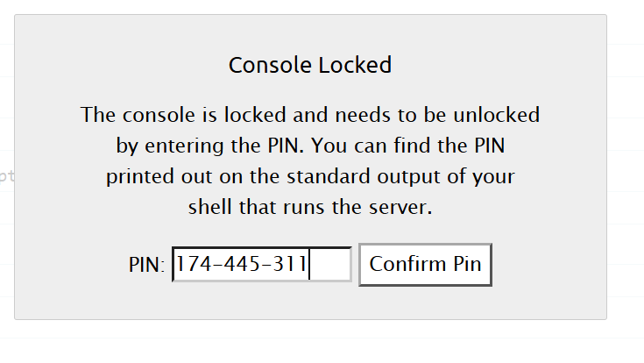Place cursor on '311' in PIN field
The width and height of the screenshot is (644, 363).
tap(289, 264)
